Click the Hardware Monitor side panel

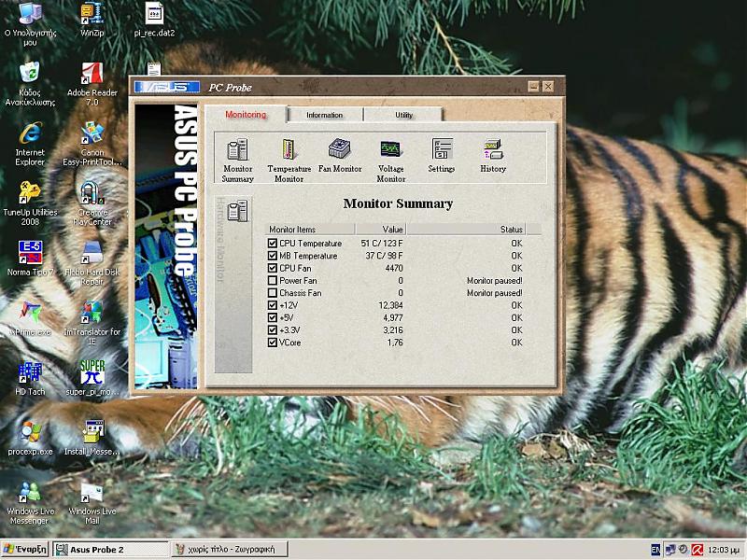[233, 285]
